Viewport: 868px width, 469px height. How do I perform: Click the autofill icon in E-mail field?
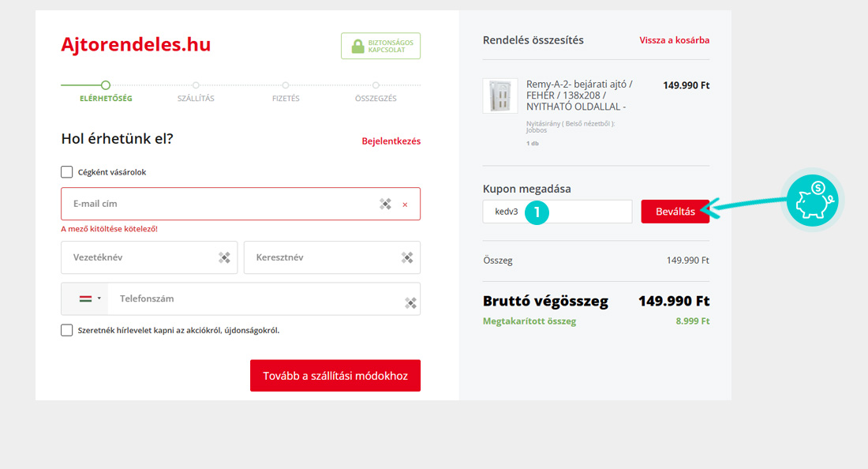[385, 204]
